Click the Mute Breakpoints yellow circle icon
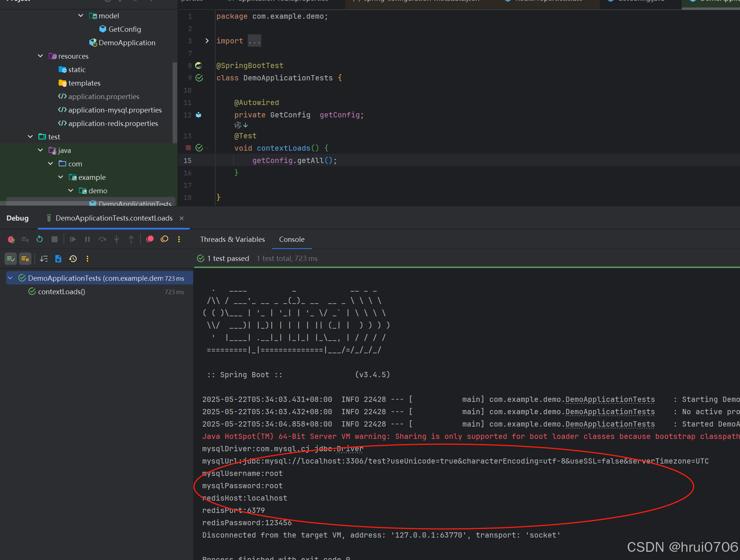This screenshot has height=560, width=740. [164, 239]
